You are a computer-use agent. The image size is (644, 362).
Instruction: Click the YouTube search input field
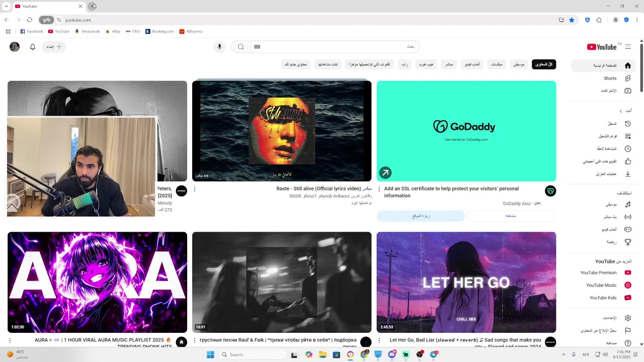(336, 47)
